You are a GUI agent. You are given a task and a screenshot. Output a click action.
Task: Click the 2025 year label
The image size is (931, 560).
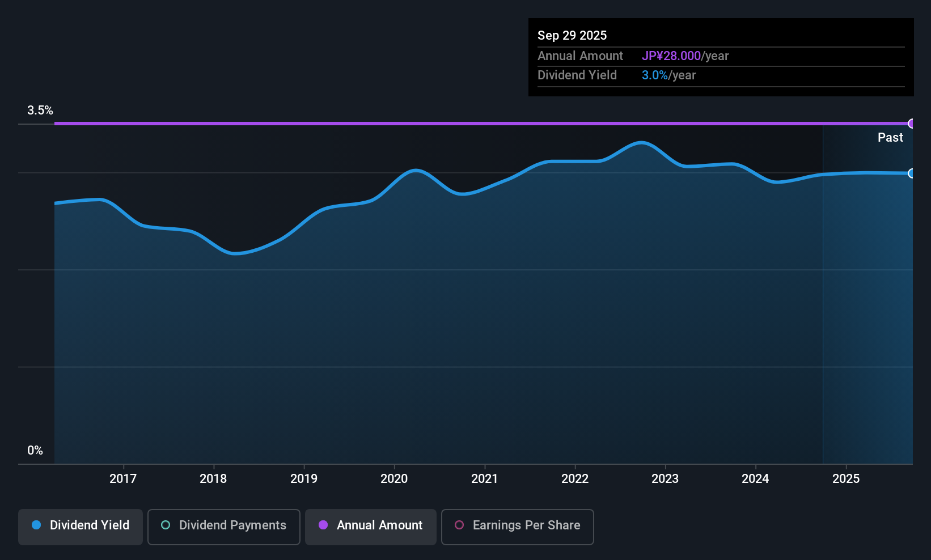point(846,479)
